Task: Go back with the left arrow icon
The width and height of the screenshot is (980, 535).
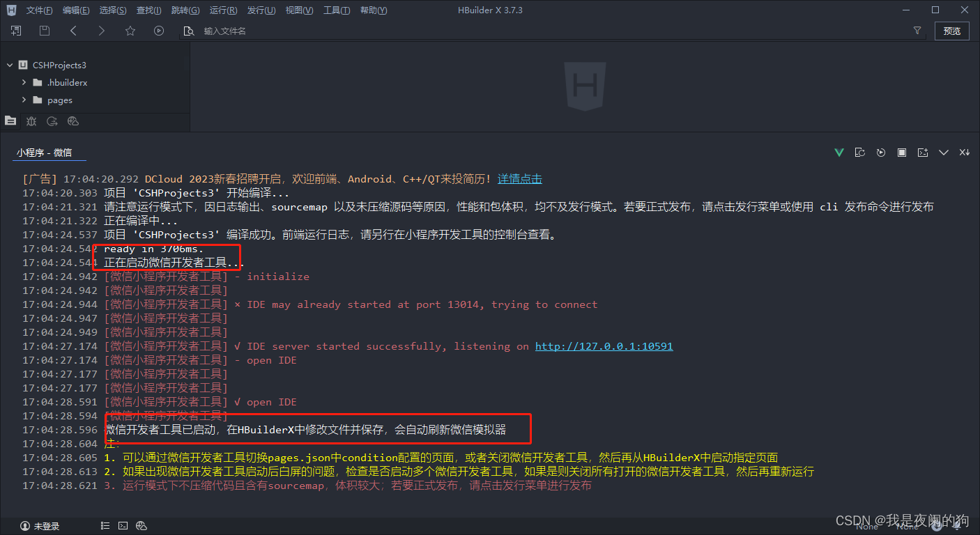Action: coord(73,31)
